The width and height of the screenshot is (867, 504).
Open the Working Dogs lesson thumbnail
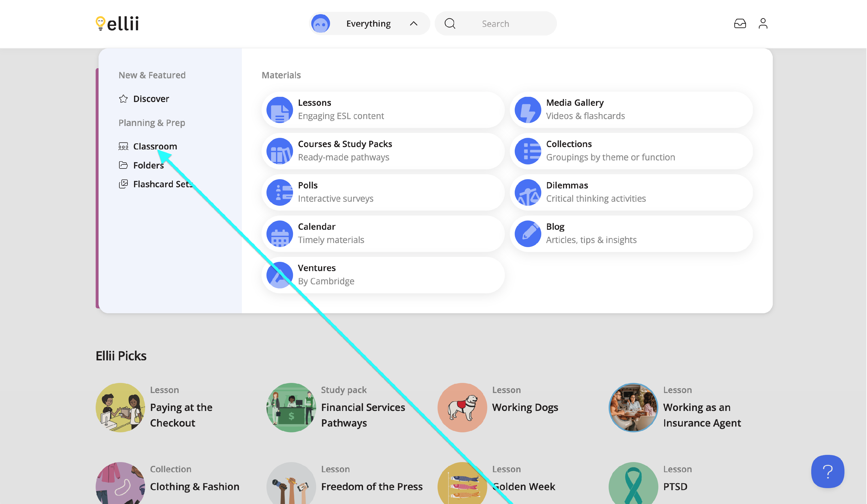(462, 407)
